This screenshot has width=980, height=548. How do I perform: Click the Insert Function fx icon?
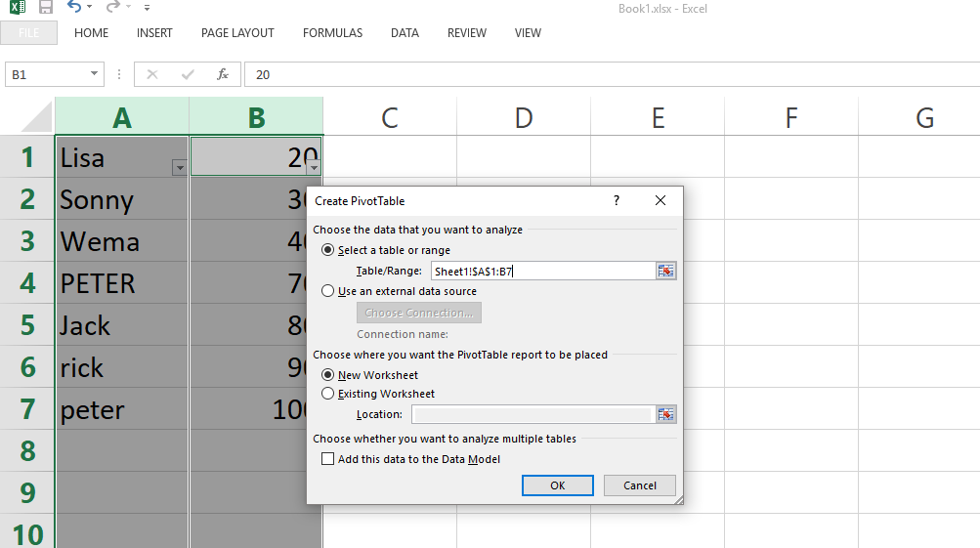[x=223, y=74]
